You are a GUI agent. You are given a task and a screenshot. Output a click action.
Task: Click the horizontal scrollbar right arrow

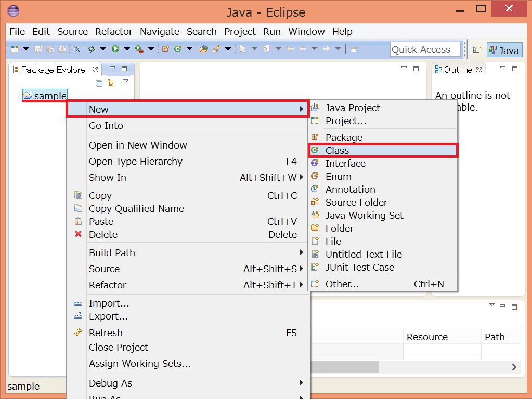click(x=514, y=367)
